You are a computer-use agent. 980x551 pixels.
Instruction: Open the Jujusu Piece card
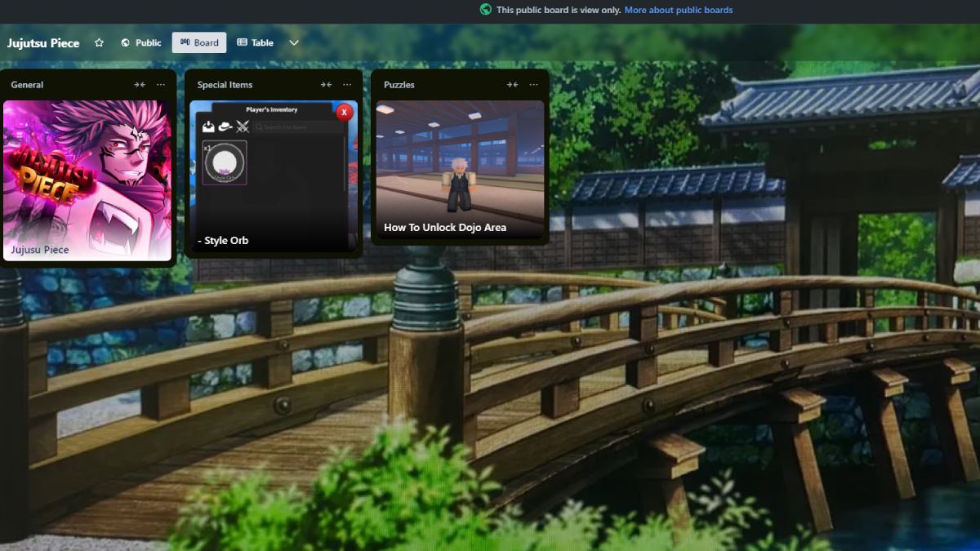[x=87, y=180]
